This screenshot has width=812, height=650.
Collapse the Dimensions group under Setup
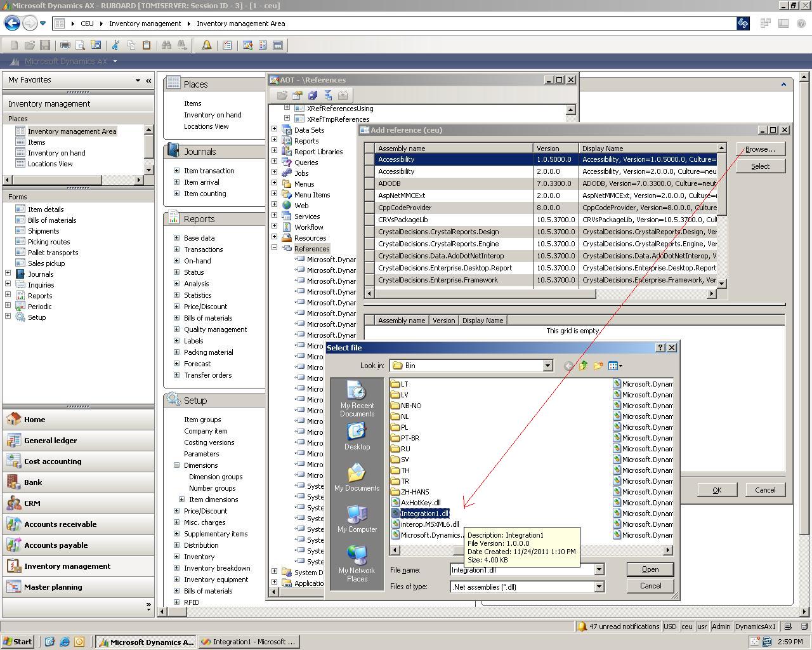pyautogui.click(x=177, y=465)
